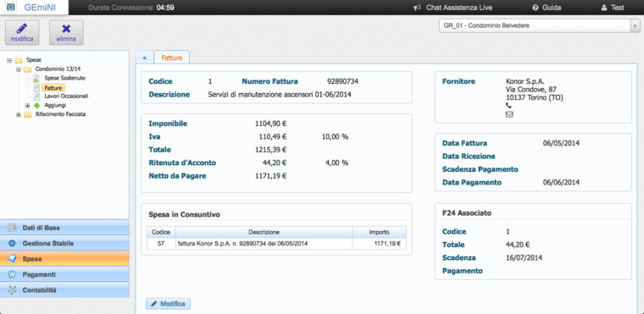The height and width of the screenshot is (314, 644).
Task: Click the modifica pencil toolbar button
Action: 22,32
